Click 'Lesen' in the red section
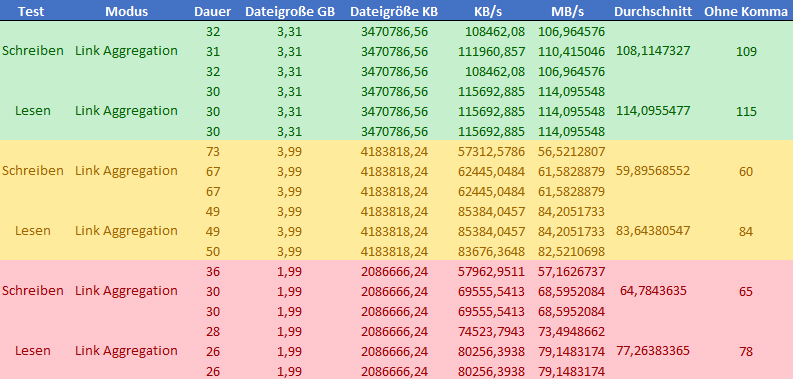This screenshot has height=379, width=793. coord(33,351)
